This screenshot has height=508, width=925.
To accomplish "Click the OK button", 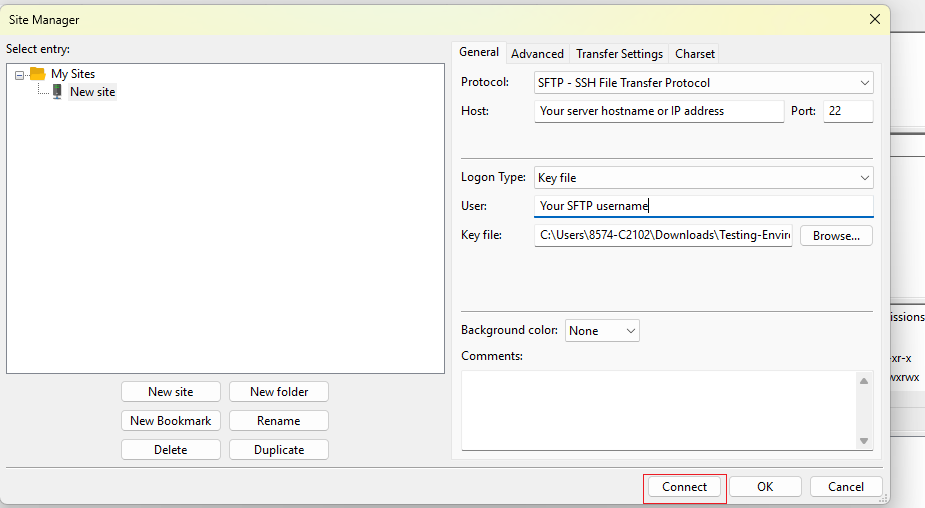I will click(765, 487).
